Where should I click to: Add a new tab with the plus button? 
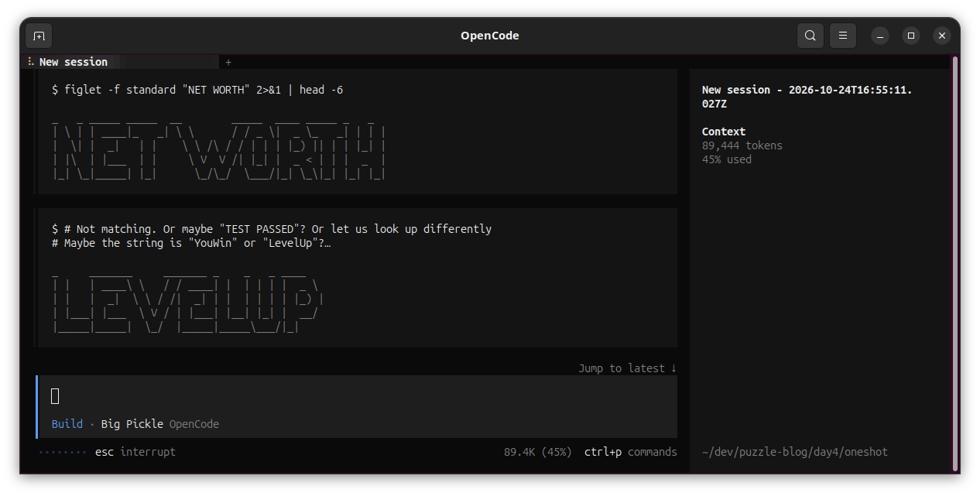pos(228,62)
